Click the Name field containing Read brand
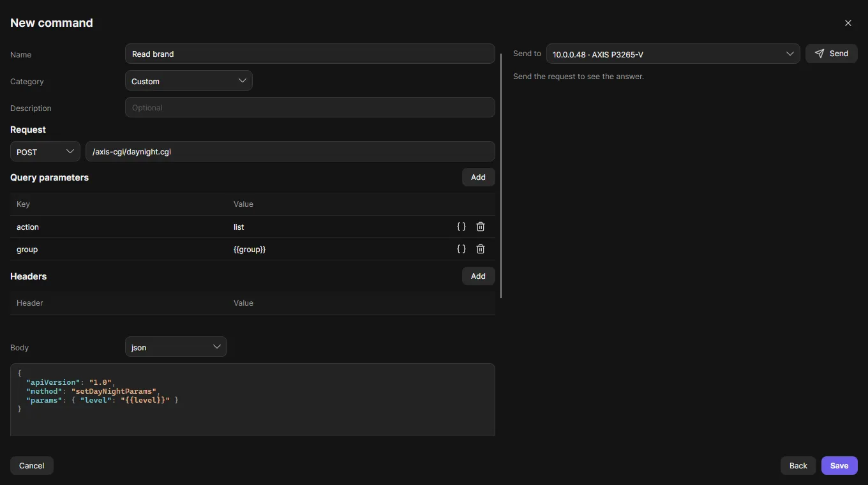The width and height of the screenshot is (868, 485). click(x=310, y=54)
